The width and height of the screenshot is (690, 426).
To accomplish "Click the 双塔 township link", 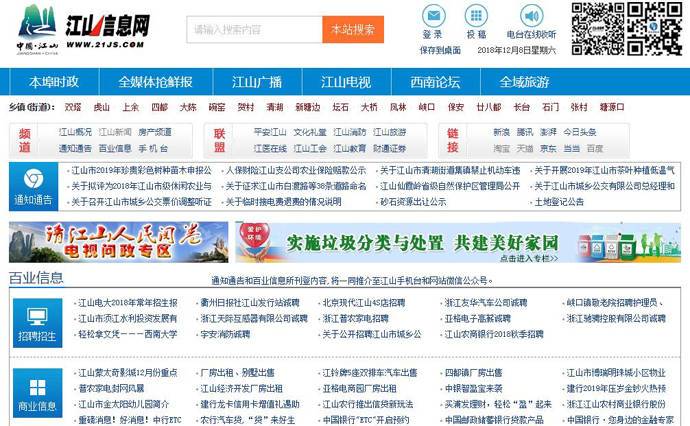I will [x=73, y=107].
